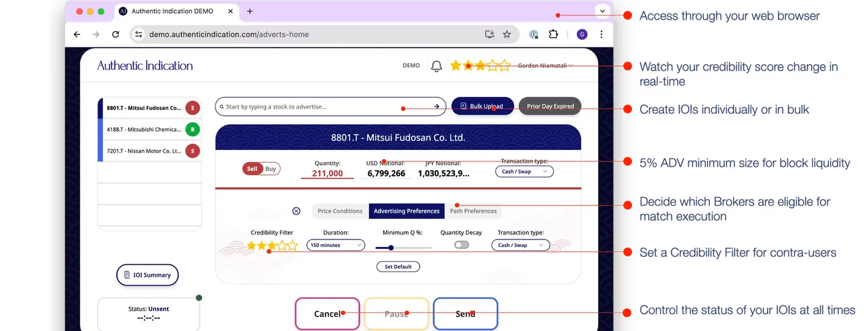Select the 8801.T Mitsui Fudosan list row

click(150, 107)
